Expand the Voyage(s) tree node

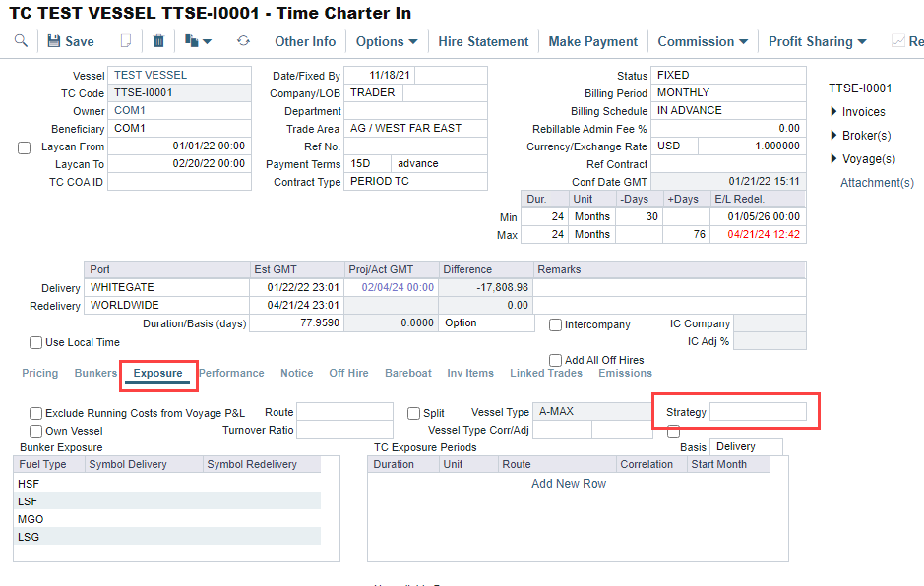[x=835, y=159]
